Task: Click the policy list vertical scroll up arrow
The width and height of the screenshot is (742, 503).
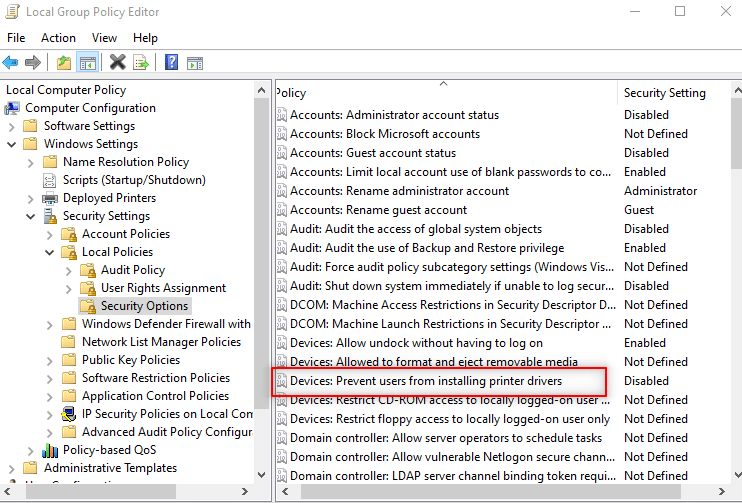Action: pos(737,89)
